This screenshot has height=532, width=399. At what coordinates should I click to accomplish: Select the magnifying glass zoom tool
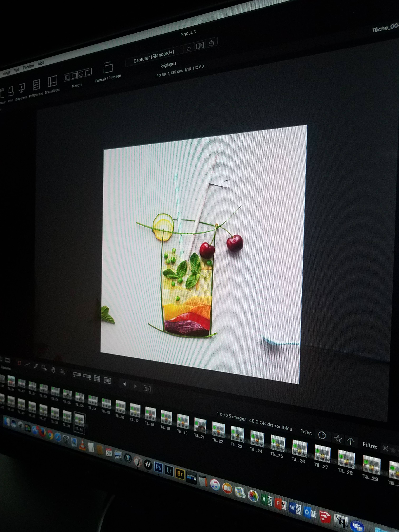(44, 368)
